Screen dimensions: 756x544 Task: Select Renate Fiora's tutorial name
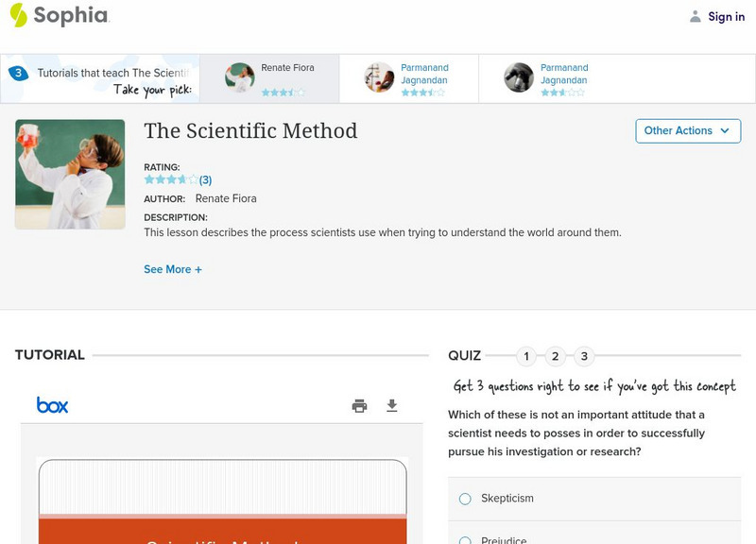pyautogui.click(x=287, y=68)
